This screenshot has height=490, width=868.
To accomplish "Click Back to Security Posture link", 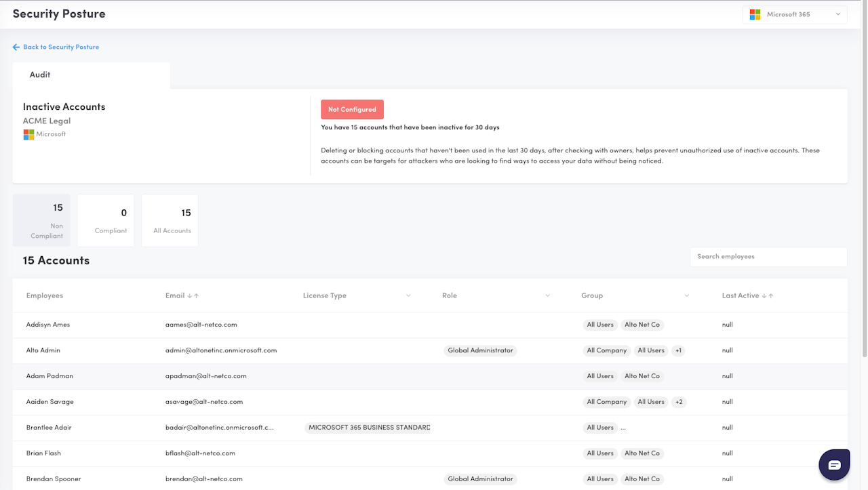I will point(60,47).
